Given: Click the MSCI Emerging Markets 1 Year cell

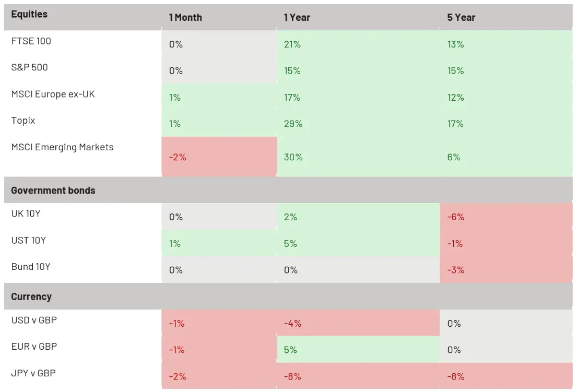Looking at the screenshot, I should tap(293, 157).
